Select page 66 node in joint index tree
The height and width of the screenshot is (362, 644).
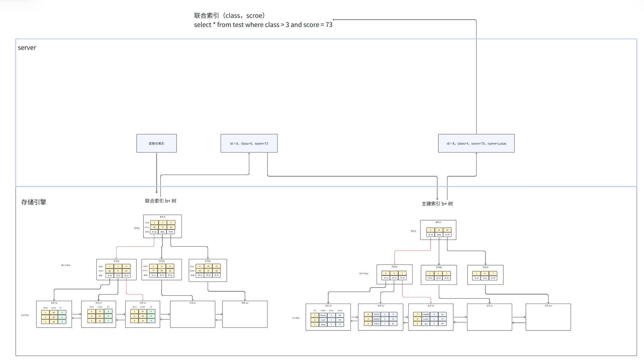[116, 270]
